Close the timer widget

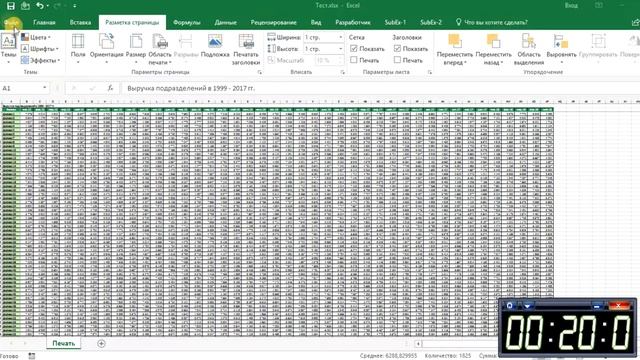click(619, 306)
